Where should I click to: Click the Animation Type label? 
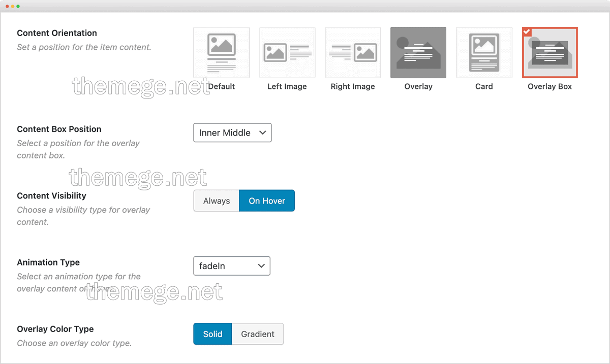[48, 262]
